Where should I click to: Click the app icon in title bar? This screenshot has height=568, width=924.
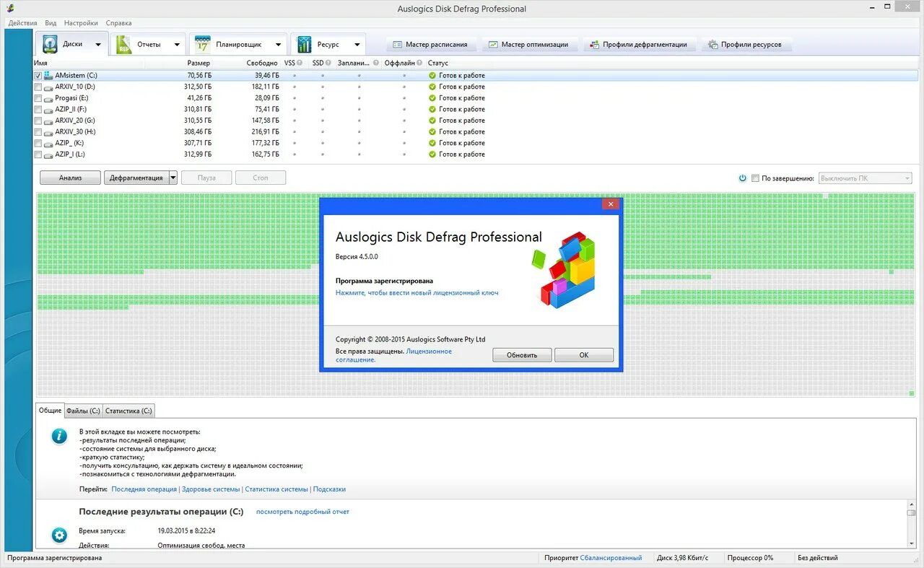10,8
